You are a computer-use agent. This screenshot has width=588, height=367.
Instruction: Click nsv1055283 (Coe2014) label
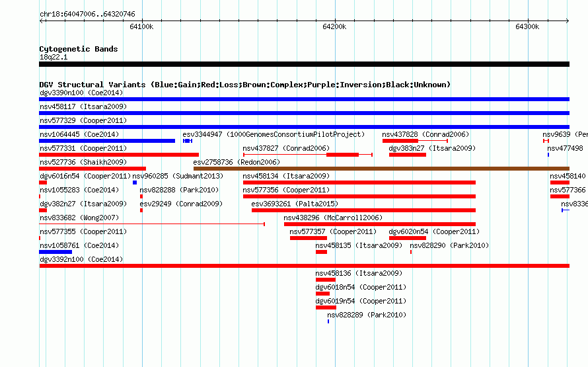pyautogui.click(x=79, y=190)
